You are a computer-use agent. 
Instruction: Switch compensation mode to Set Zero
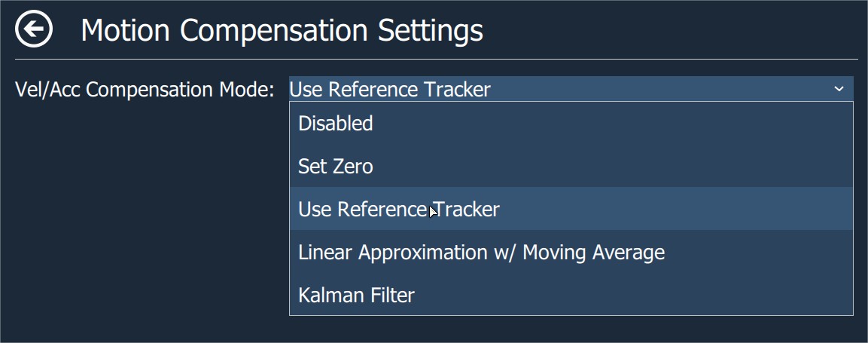pyautogui.click(x=336, y=167)
